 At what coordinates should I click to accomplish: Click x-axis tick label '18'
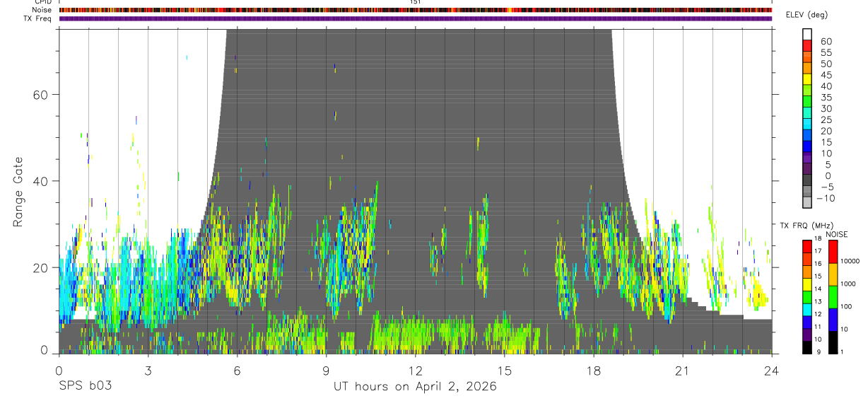(x=593, y=371)
